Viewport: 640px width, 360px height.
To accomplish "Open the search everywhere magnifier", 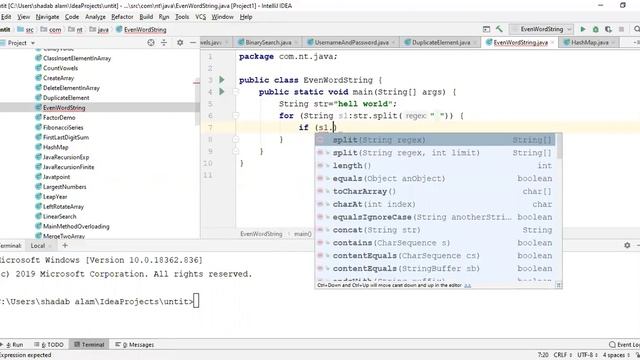I will click(x=636, y=29).
